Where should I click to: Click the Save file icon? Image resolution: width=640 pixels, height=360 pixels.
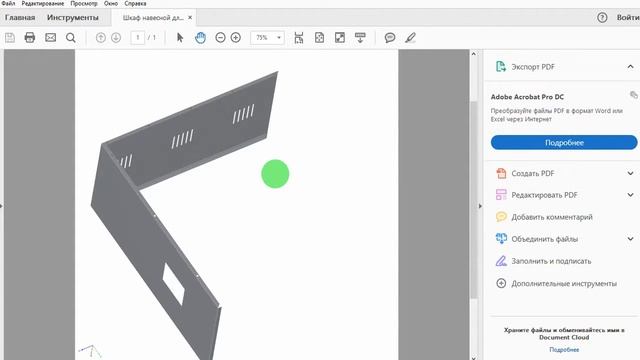point(10,38)
